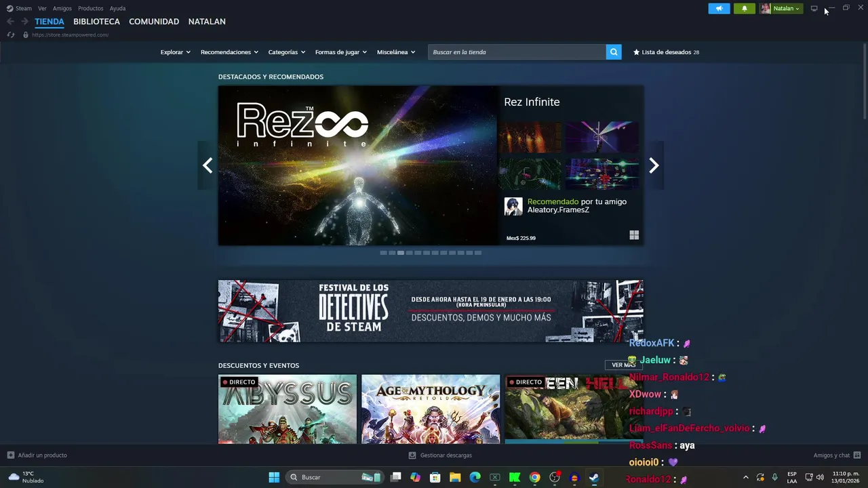The height and width of the screenshot is (488, 868).
Task: Select the last carousel page dot
Action: [x=478, y=253]
